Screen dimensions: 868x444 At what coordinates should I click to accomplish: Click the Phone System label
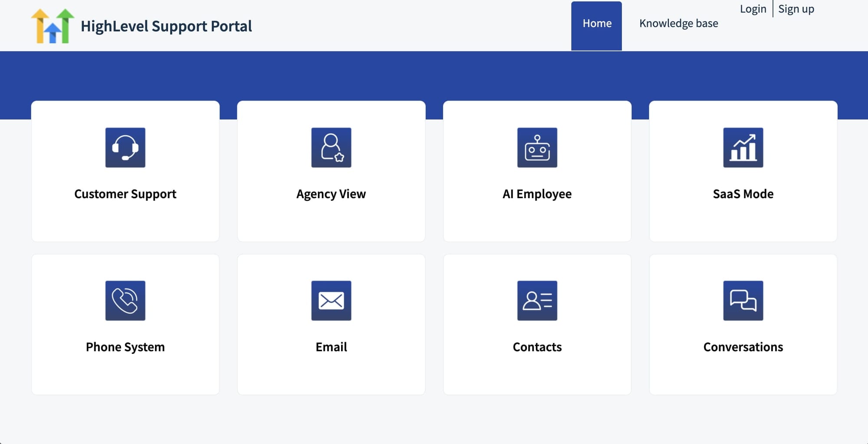[x=125, y=346]
